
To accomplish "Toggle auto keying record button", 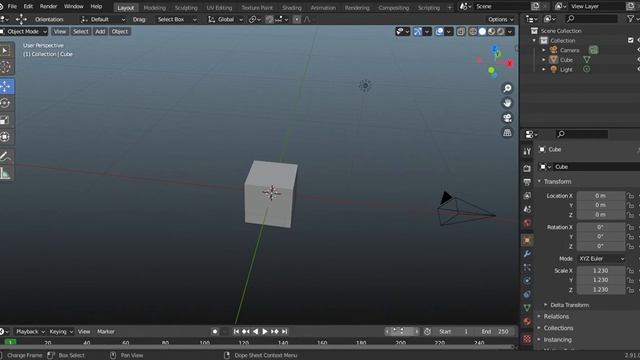I will (x=215, y=331).
